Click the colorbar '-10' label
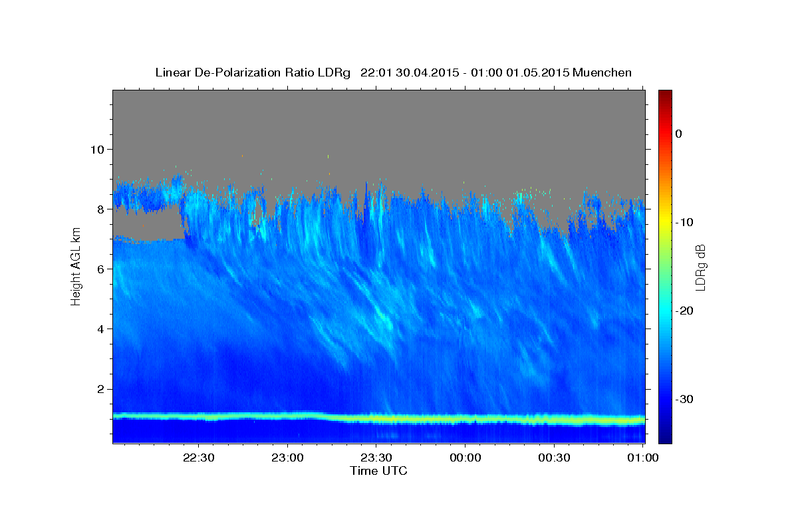The width and height of the screenshot is (798, 532). (x=684, y=222)
